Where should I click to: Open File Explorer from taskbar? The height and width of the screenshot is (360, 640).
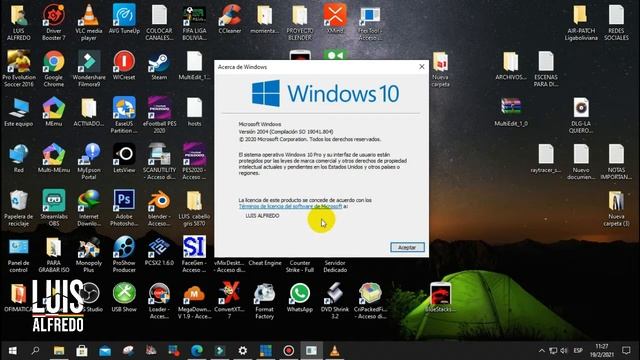point(59,351)
